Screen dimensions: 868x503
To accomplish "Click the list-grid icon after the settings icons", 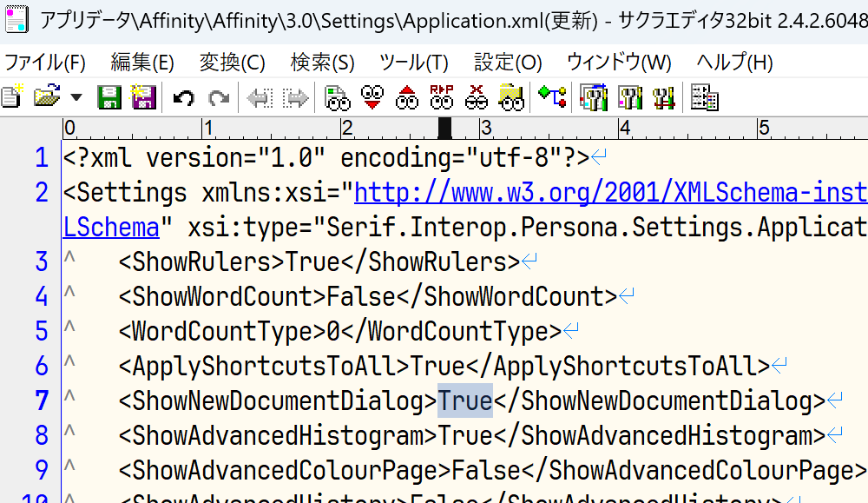I will [705, 97].
